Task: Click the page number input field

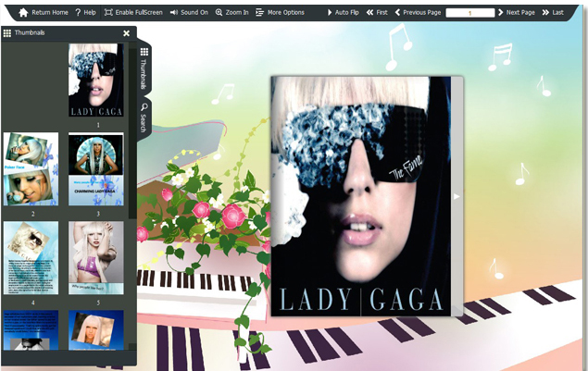Action: (x=469, y=13)
